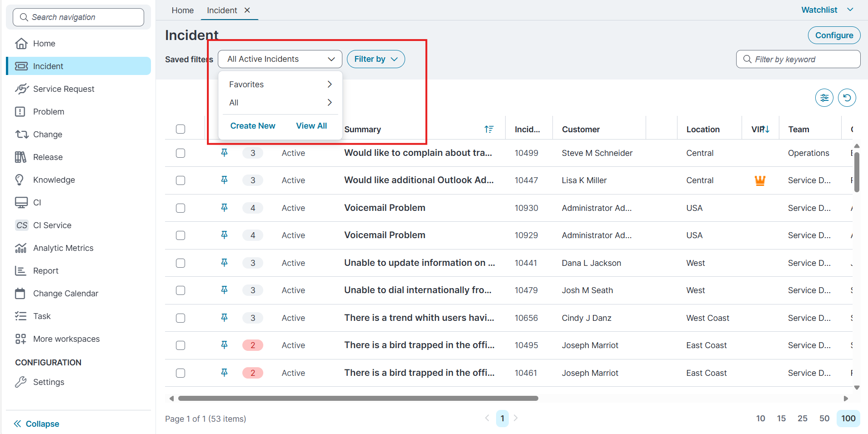
Task: Open the All Active Incidents dropdown
Action: [x=280, y=59]
